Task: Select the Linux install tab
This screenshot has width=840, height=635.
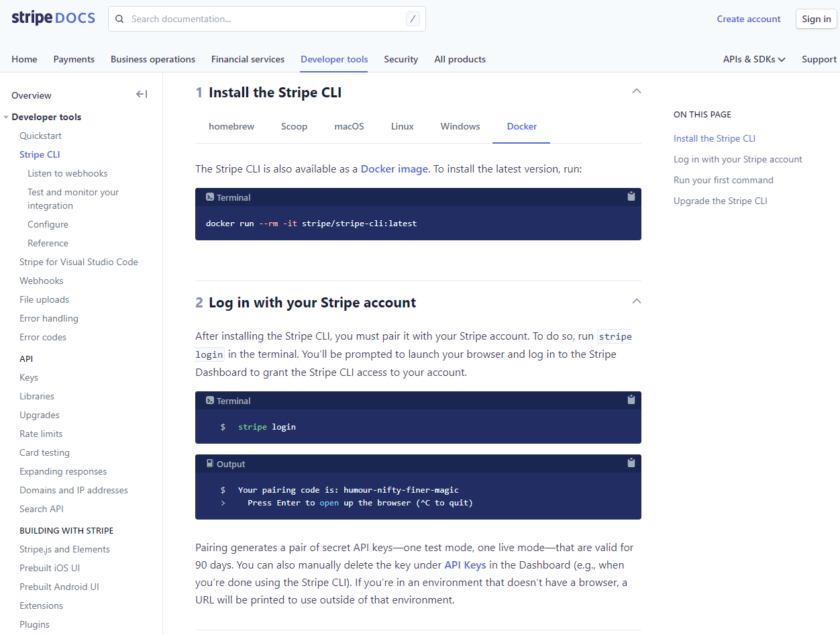Action: pos(402,126)
